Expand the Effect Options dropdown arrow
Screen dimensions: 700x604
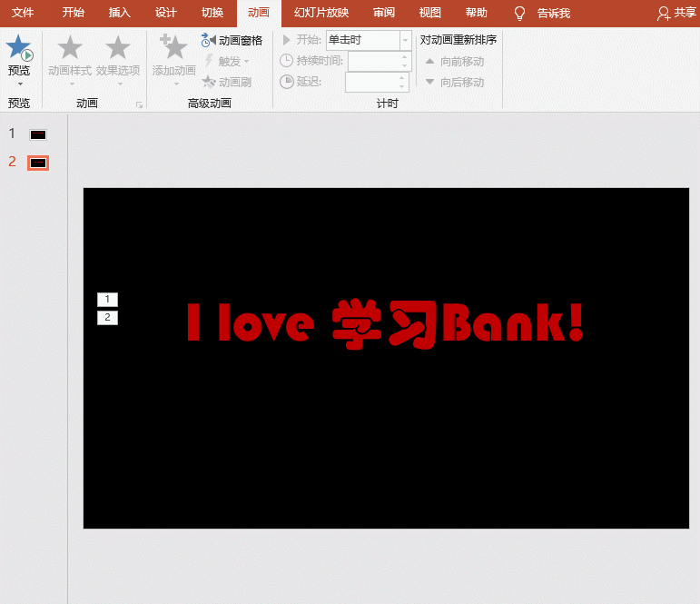click(120, 84)
